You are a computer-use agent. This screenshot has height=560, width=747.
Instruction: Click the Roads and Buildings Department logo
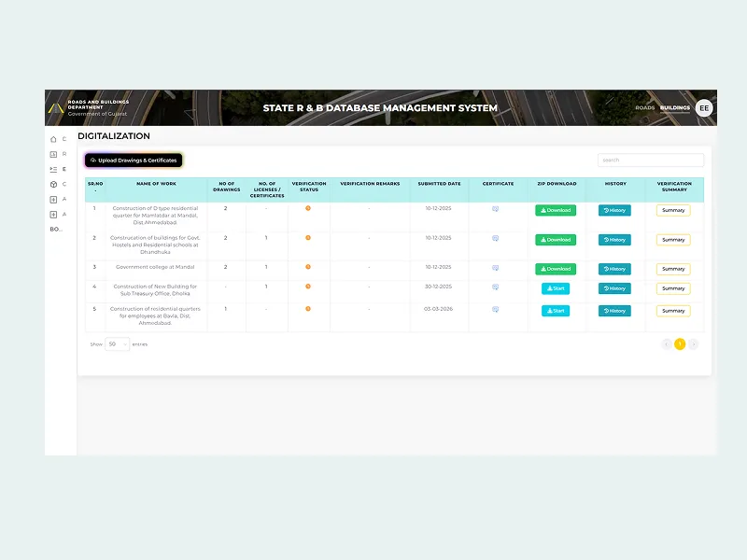click(56, 108)
